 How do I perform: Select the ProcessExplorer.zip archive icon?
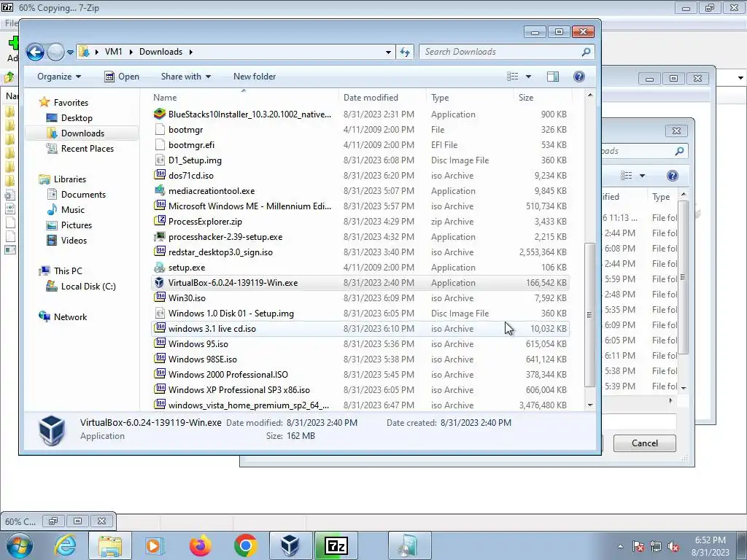160,222
